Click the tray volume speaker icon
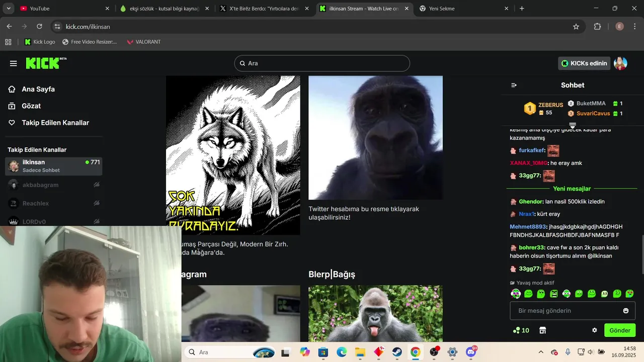The height and width of the screenshot is (362, 644). 590,352
